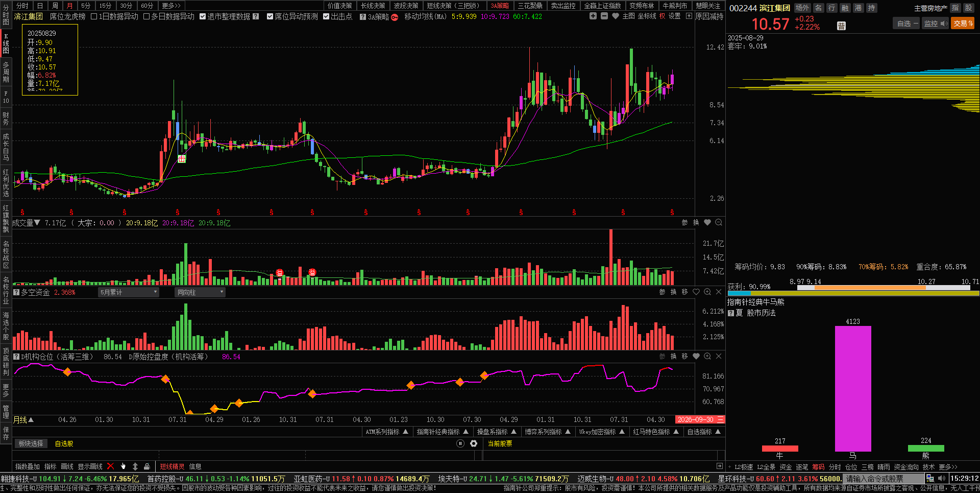Image resolution: width=980 pixels, height=493 pixels.
Task: Select the 三花聚鼎 tab
Action: click(x=530, y=6)
